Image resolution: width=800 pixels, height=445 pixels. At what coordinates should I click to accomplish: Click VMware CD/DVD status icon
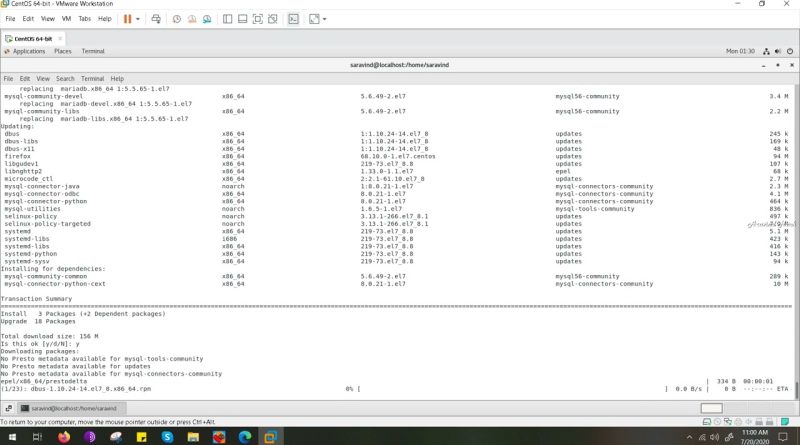717,422
